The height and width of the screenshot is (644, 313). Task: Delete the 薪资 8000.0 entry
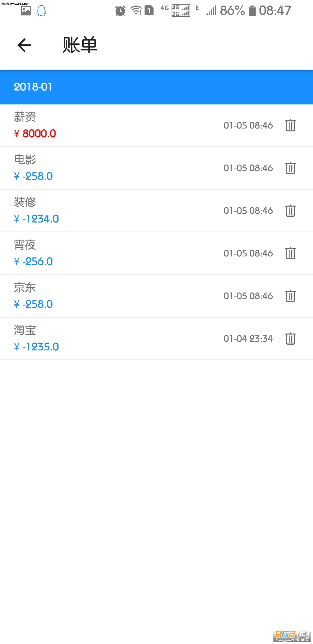coord(290,125)
